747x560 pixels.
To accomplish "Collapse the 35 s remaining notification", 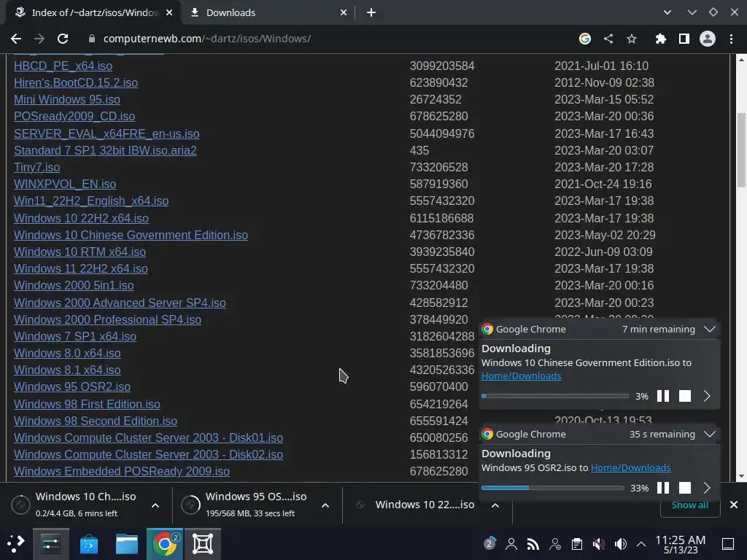I will (710, 435).
